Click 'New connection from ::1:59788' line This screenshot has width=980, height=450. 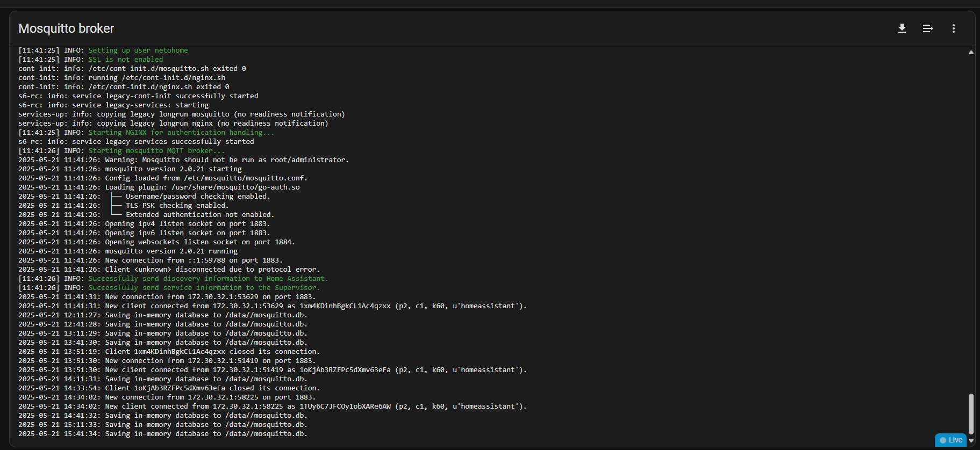point(151,260)
